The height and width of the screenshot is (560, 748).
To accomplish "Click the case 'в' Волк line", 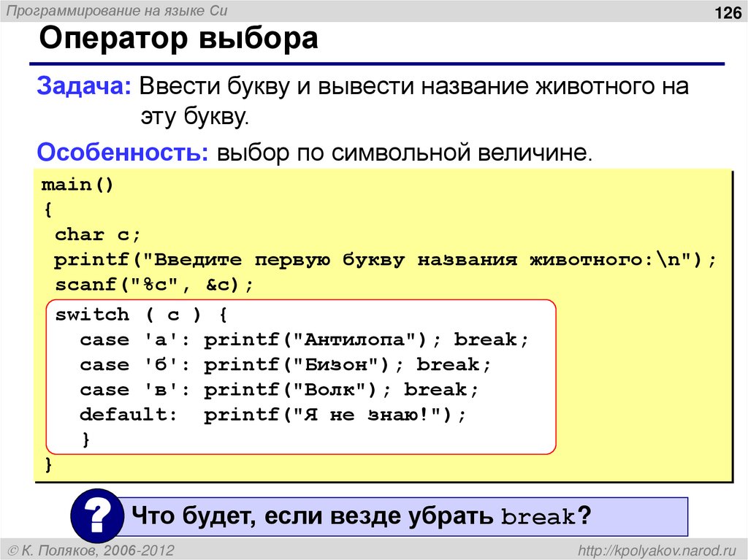I will [x=279, y=390].
